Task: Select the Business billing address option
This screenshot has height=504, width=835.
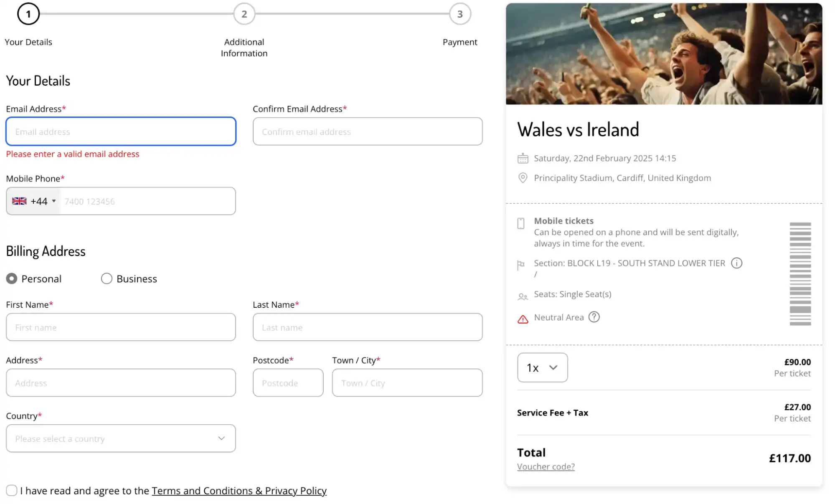Action: (106, 279)
